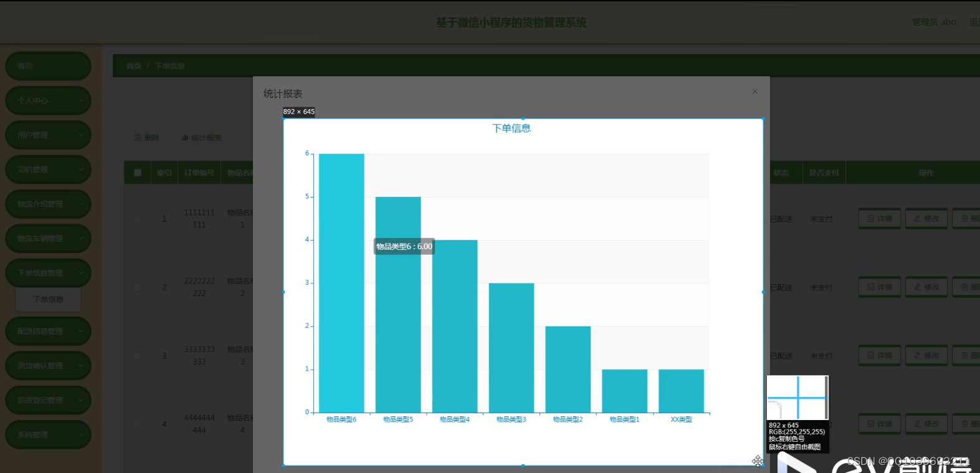Click 修改 for the first table row
This screenshot has width=980, height=473.
926,219
